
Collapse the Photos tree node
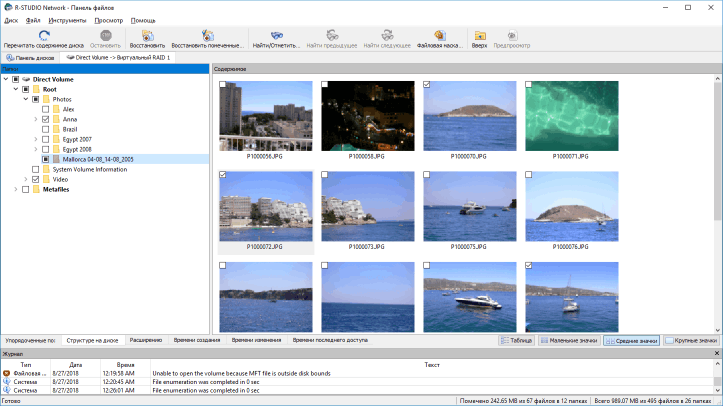[26, 99]
